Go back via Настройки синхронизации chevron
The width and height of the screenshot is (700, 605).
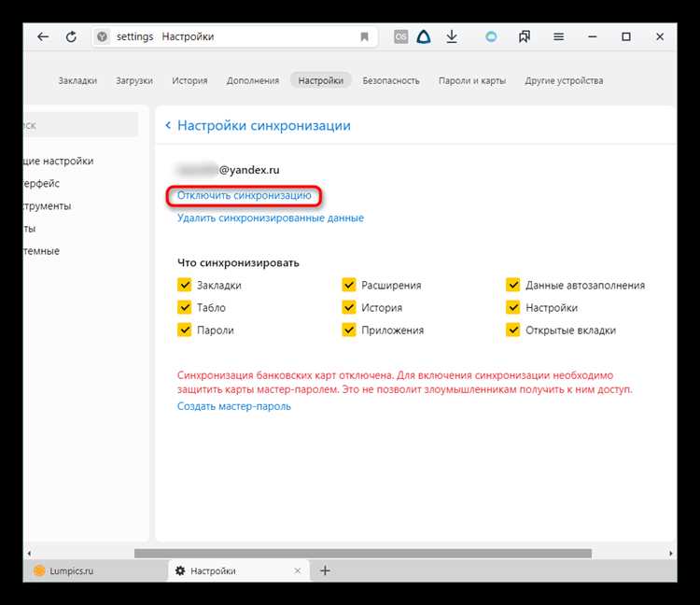click(x=168, y=125)
